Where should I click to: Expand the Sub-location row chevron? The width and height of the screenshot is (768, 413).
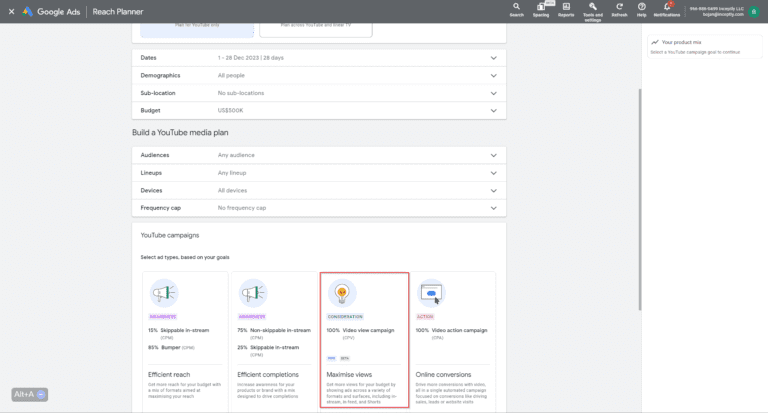pos(494,93)
